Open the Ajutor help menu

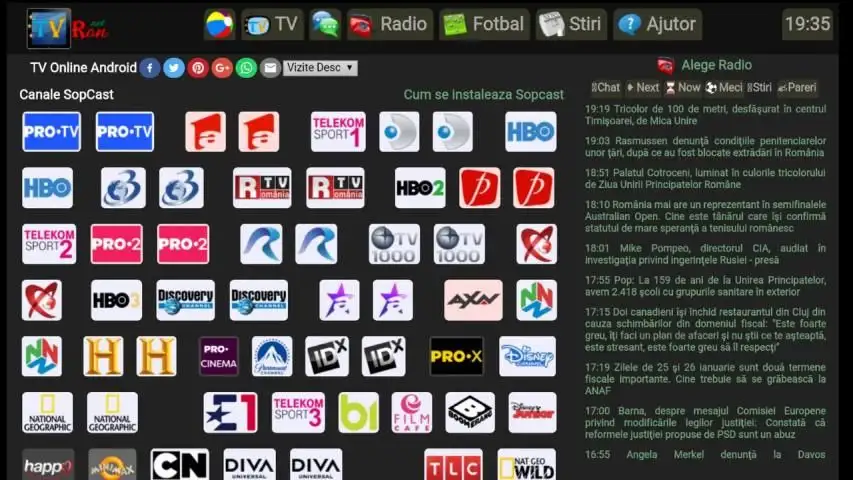pos(657,24)
